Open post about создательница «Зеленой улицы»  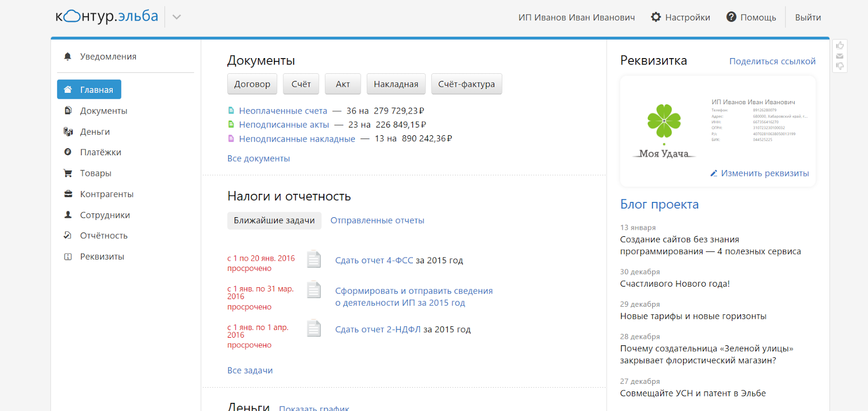tap(707, 355)
